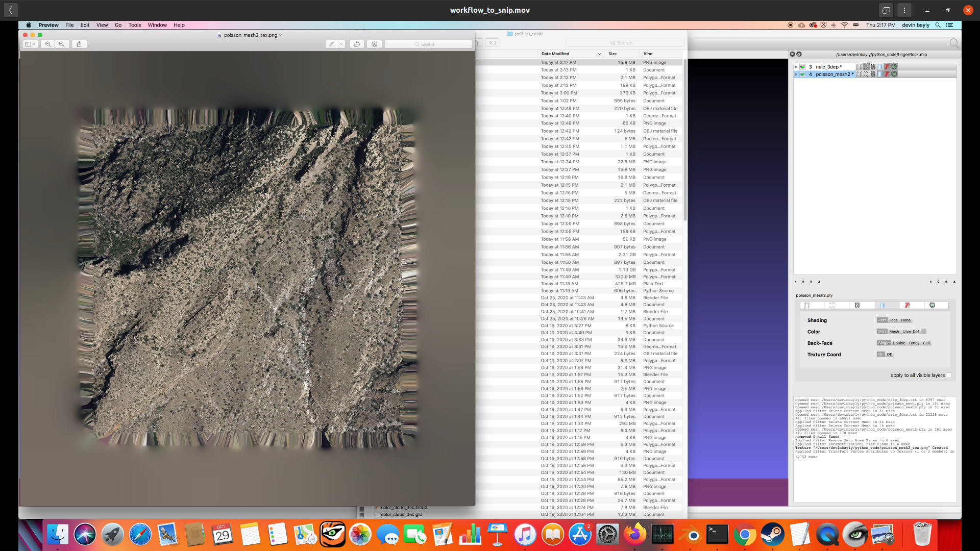Open the Trash in the Dock

(x=922, y=535)
